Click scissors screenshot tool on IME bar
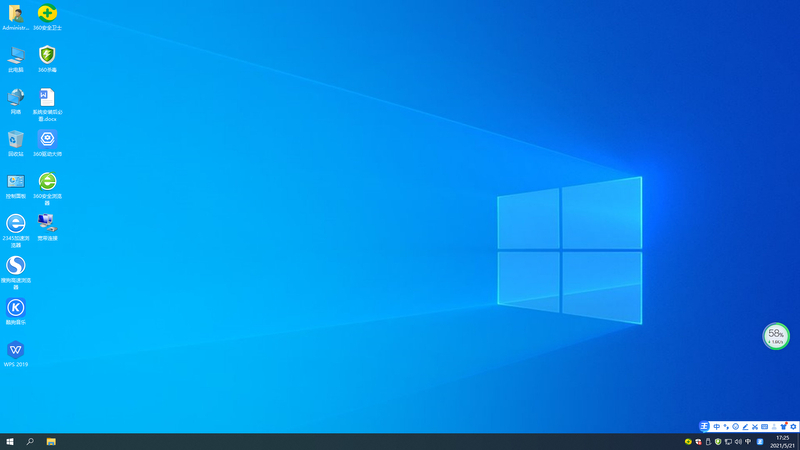The image size is (800, 450). (755, 427)
